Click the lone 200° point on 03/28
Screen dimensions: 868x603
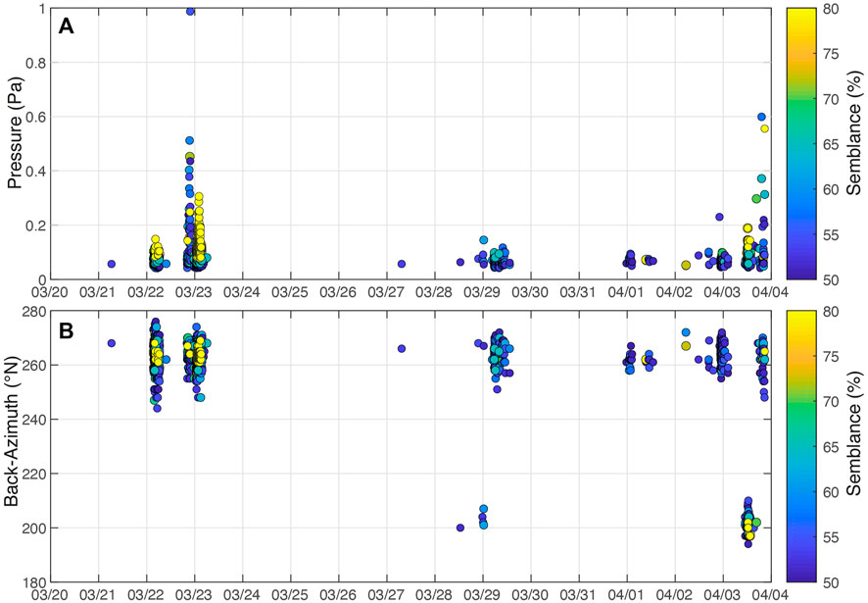(x=460, y=528)
